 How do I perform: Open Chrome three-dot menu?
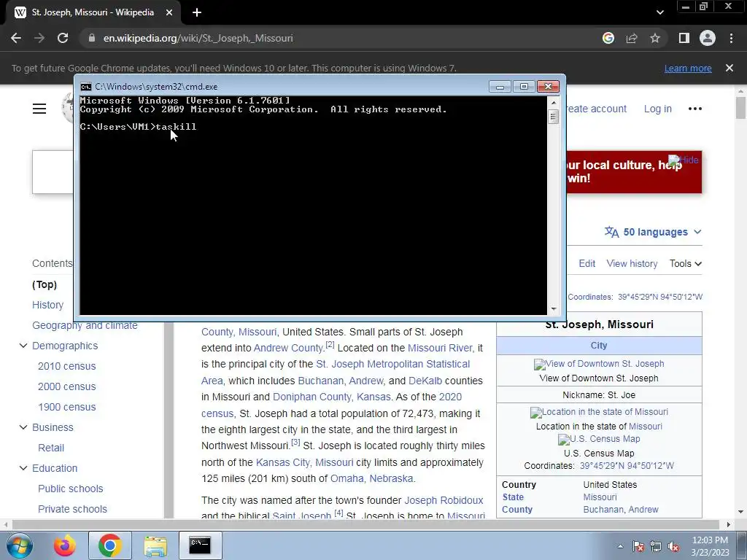click(731, 38)
